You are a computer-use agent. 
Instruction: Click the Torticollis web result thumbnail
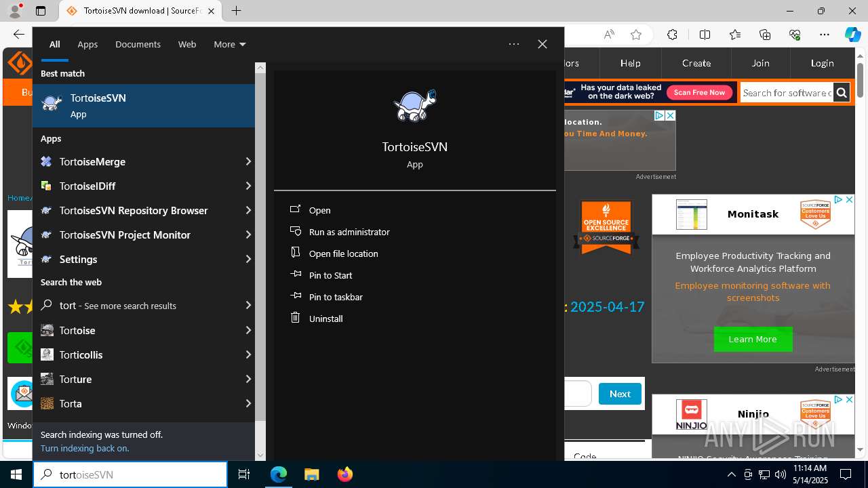click(x=47, y=354)
